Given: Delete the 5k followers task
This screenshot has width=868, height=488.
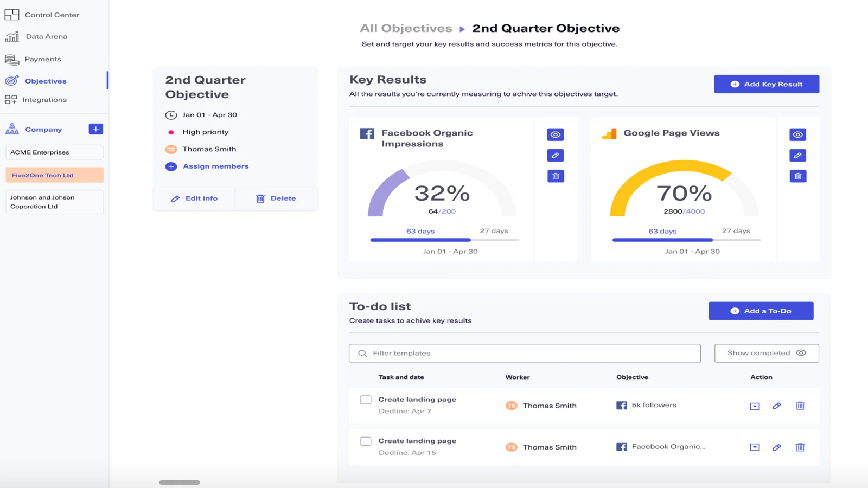Looking at the screenshot, I should click(x=800, y=406).
